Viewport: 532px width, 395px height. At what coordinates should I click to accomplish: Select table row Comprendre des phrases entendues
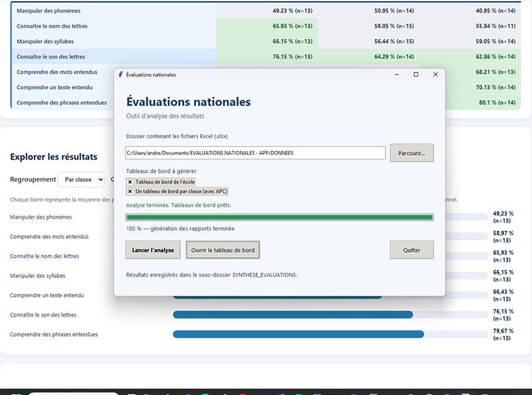(62, 102)
